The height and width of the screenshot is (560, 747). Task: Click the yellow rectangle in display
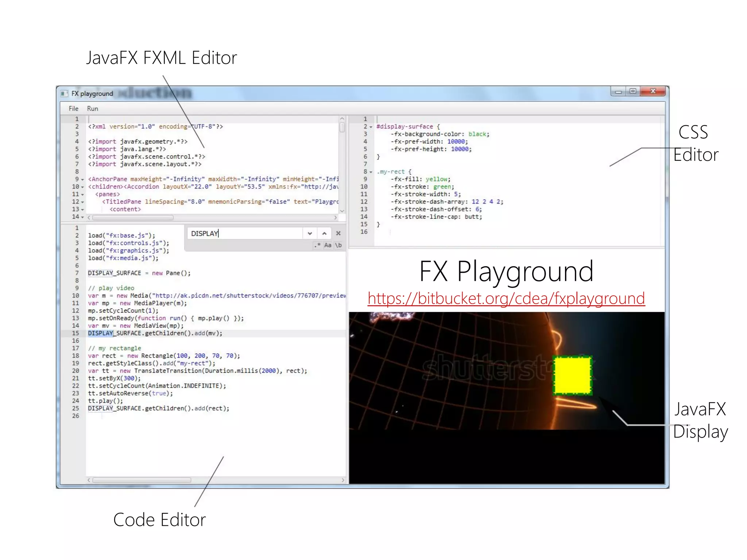point(572,375)
